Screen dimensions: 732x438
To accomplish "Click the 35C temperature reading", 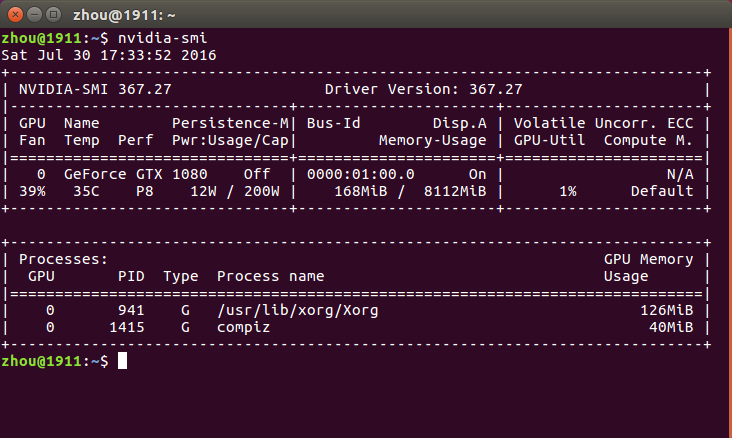I will click(86, 191).
